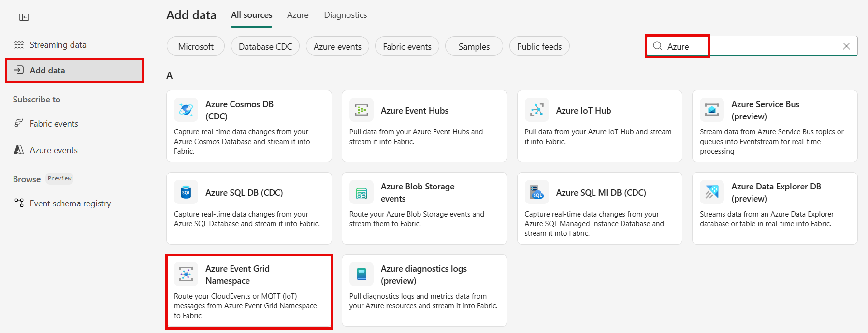Select Azure diagnostics logs (preview) title

pos(424,275)
